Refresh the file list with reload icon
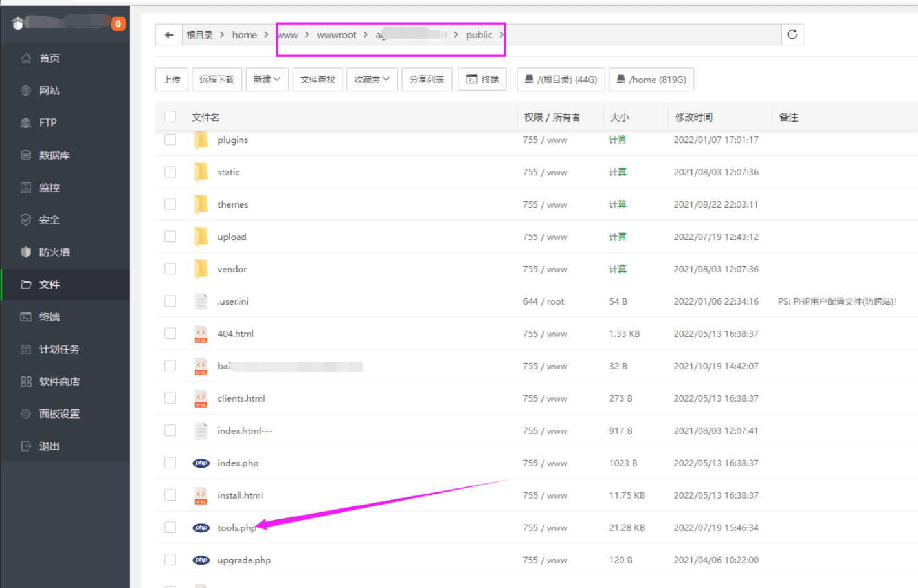 (x=792, y=35)
